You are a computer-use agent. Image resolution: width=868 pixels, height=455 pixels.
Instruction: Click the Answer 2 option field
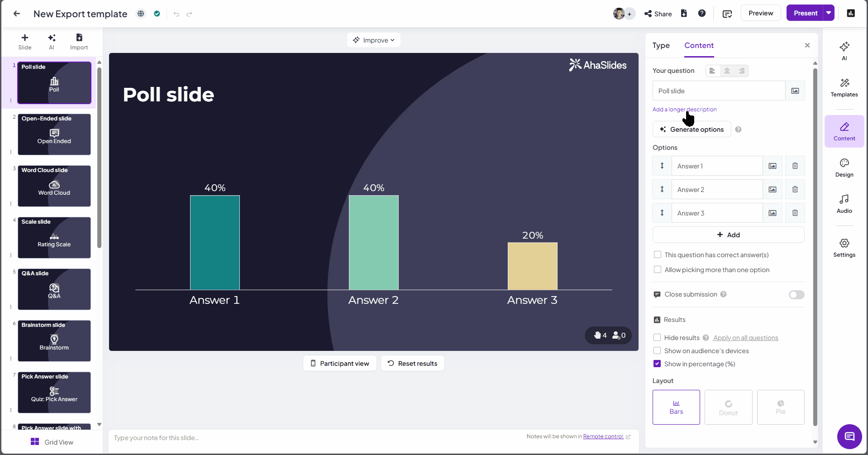717,189
